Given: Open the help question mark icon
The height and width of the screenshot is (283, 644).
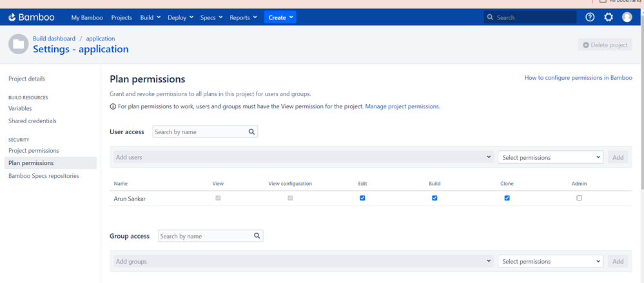Looking at the screenshot, I should pos(590,17).
